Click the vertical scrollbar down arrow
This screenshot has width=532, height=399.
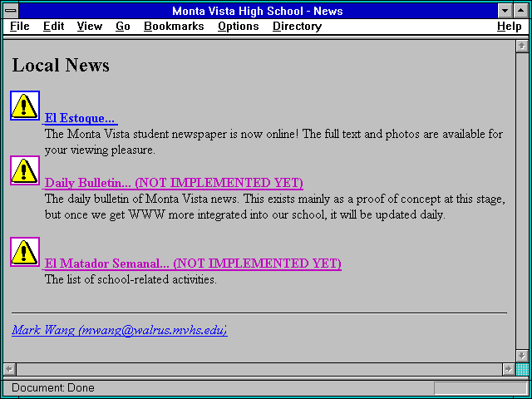click(522, 356)
